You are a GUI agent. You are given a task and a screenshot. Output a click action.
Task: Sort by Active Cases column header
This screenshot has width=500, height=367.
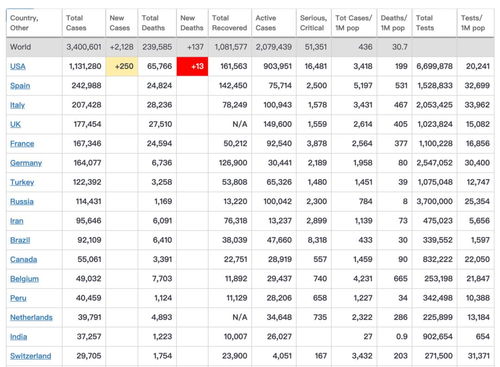(x=274, y=23)
